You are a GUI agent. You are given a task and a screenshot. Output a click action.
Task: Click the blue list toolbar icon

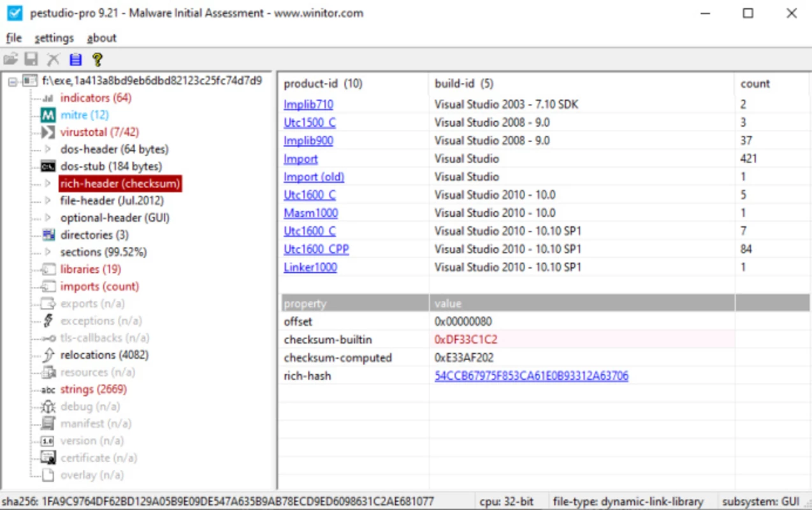pyautogui.click(x=75, y=59)
